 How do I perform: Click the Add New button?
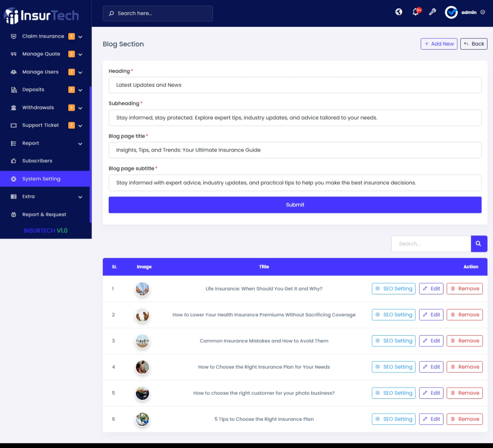pyautogui.click(x=439, y=44)
